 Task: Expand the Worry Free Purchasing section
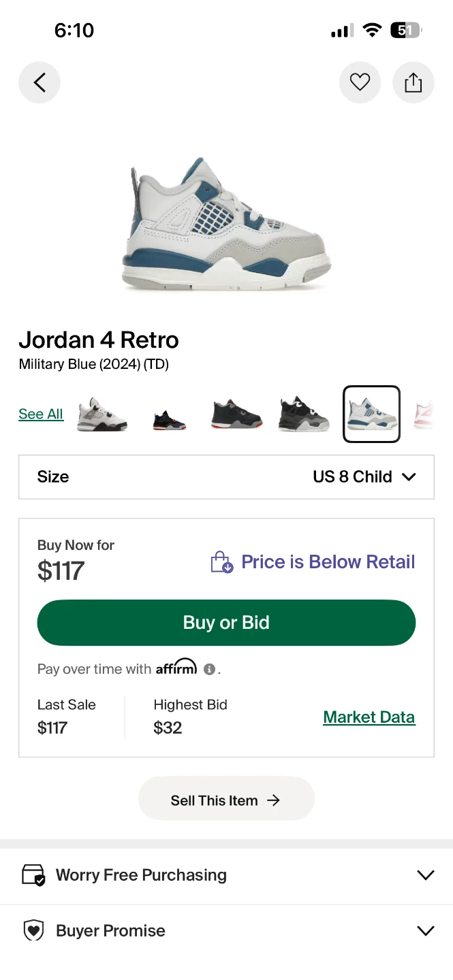coord(425,875)
